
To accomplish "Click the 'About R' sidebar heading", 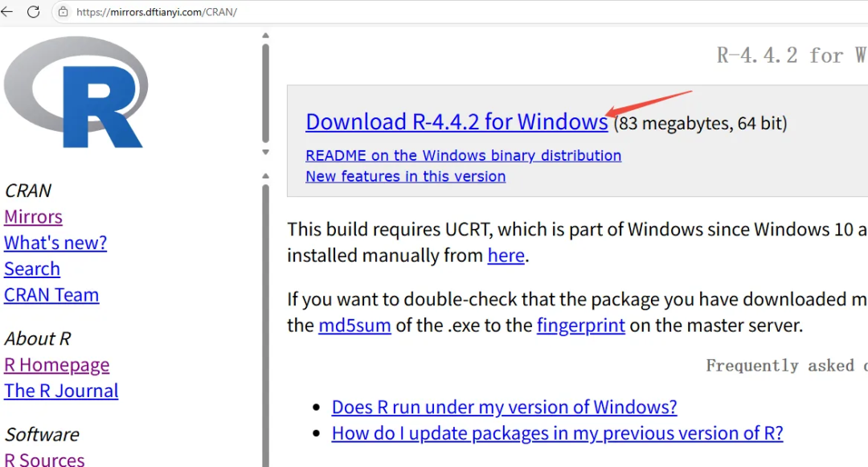I will coord(38,338).
